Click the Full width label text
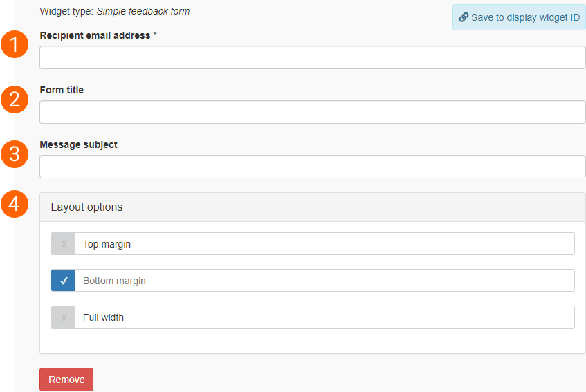 (x=103, y=317)
